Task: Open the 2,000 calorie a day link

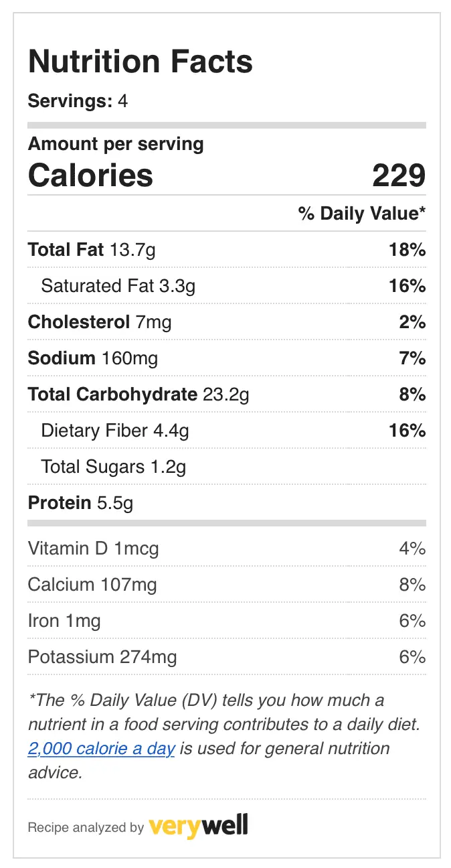Action: pyautogui.click(x=101, y=748)
